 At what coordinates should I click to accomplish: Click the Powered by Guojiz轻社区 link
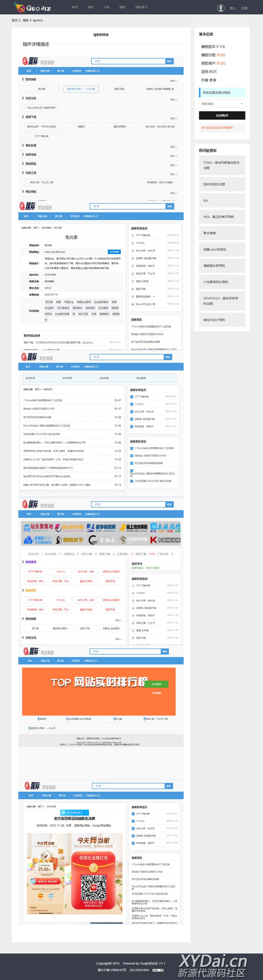pyautogui.click(x=144, y=963)
